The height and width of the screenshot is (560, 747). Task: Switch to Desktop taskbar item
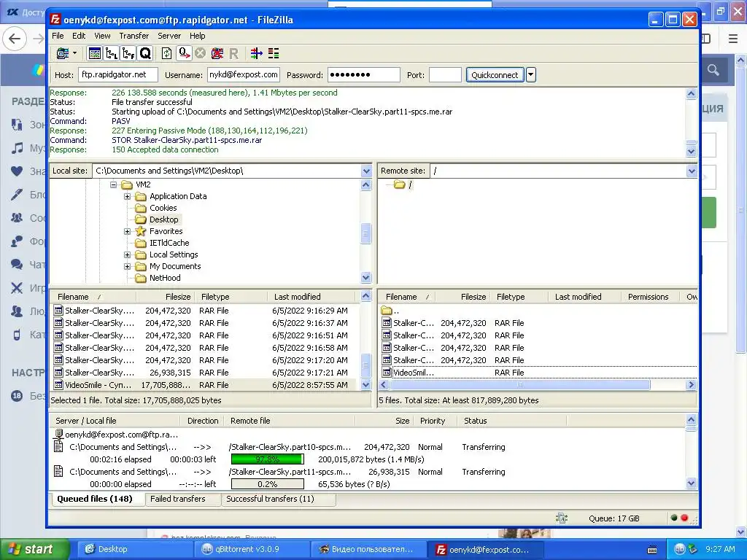(x=133, y=549)
